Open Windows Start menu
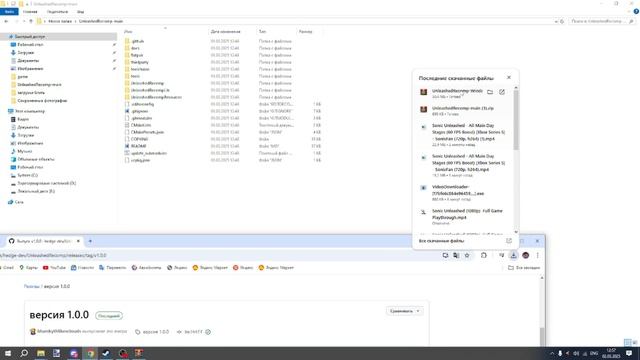 click(x=7, y=353)
